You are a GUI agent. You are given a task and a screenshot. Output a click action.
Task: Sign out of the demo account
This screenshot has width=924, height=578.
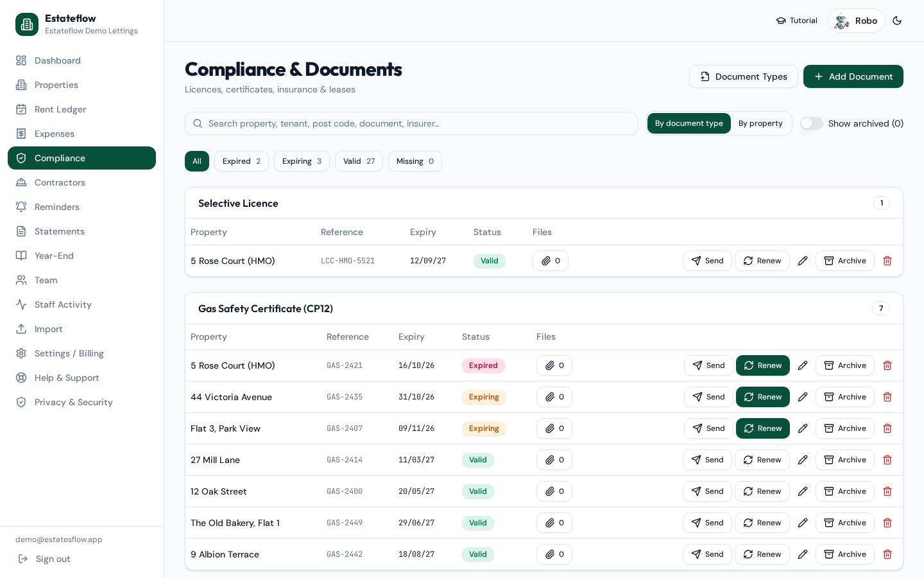44,559
